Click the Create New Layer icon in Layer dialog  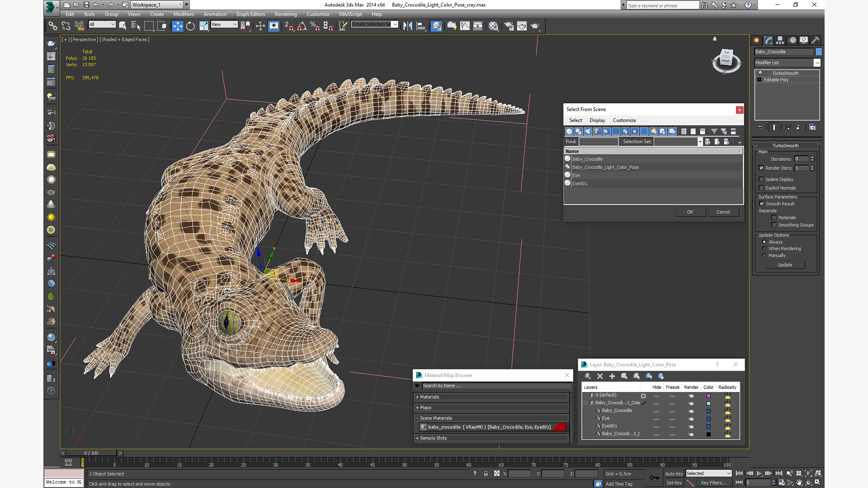point(588,376)
